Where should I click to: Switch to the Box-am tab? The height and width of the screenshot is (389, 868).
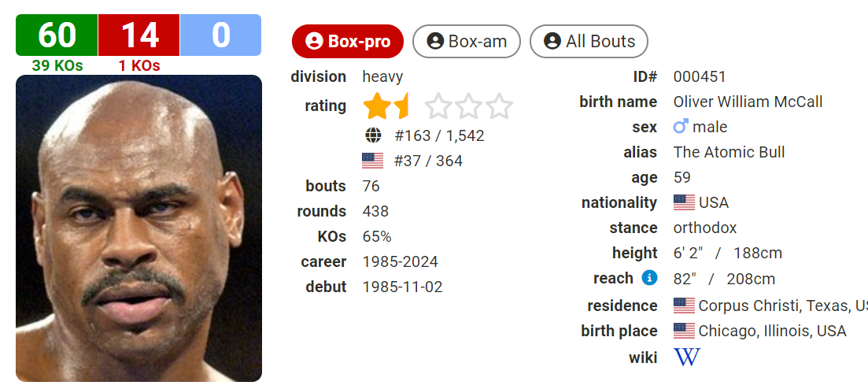(x=467, y=41)
